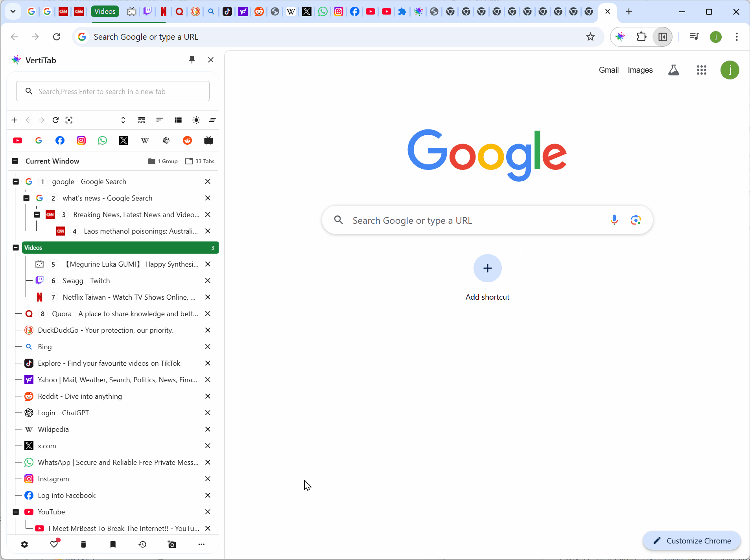Viewport: 750px width, 560px height.
Task: Collapse the Videos tab group
Action: click(x=16, y=248)
